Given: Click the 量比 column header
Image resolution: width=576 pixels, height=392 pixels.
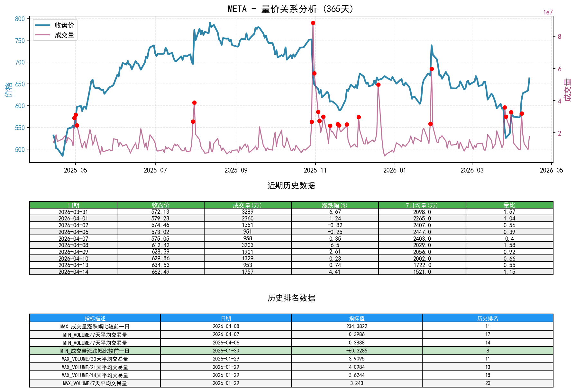Looking at the screenshot, I should 509,205.
